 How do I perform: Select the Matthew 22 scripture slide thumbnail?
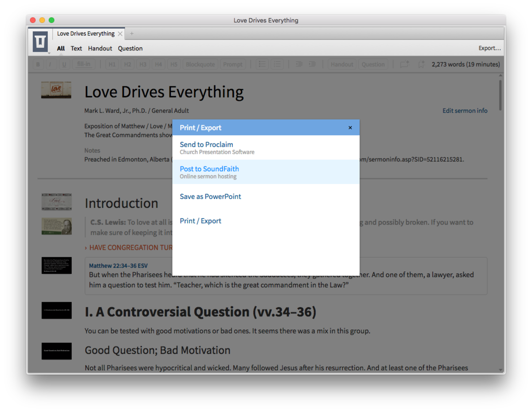pos(56,265)
